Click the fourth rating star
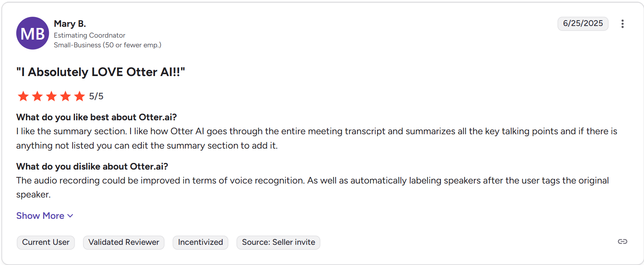The height and width of the screenshot is (265, 644). coord(65,96)
